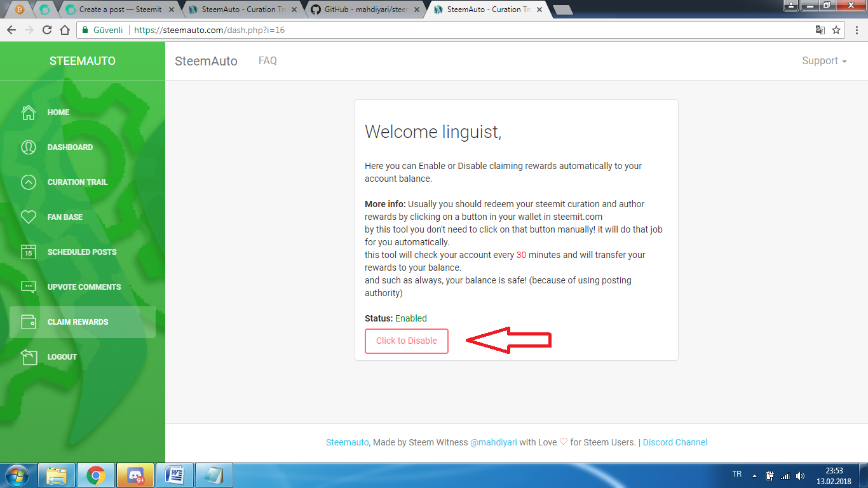Select Claim Rewards in the sidebar
This screenshot has height=488, width=868.
tap(83, 322)
